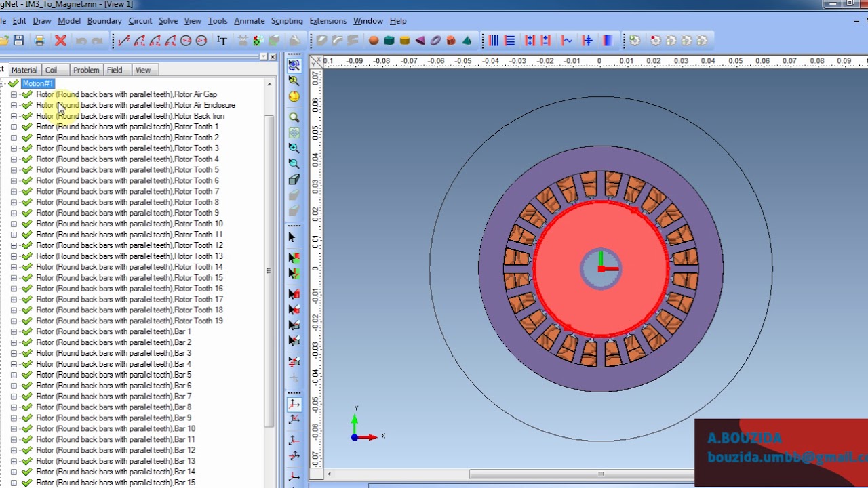Click the blue curve graph icon
Image resolution: width=868 pixels, height=488 pixels.
[x=567, y=41]
